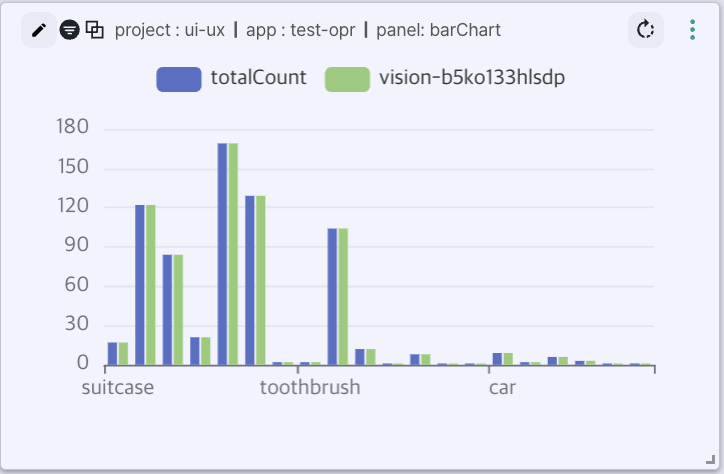Click the pencil edit icon
The image size is (724, 474).
pyautogui.click(x=39, y=30)
